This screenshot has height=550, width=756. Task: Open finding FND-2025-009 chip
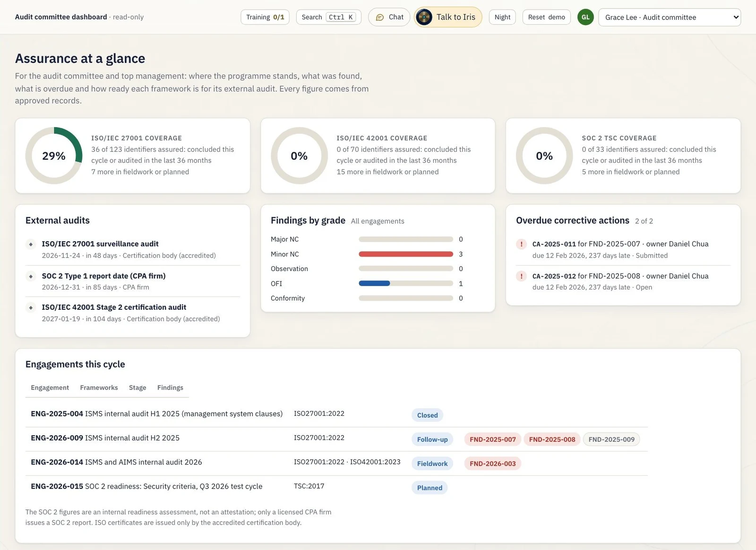[x=611, y=439]
